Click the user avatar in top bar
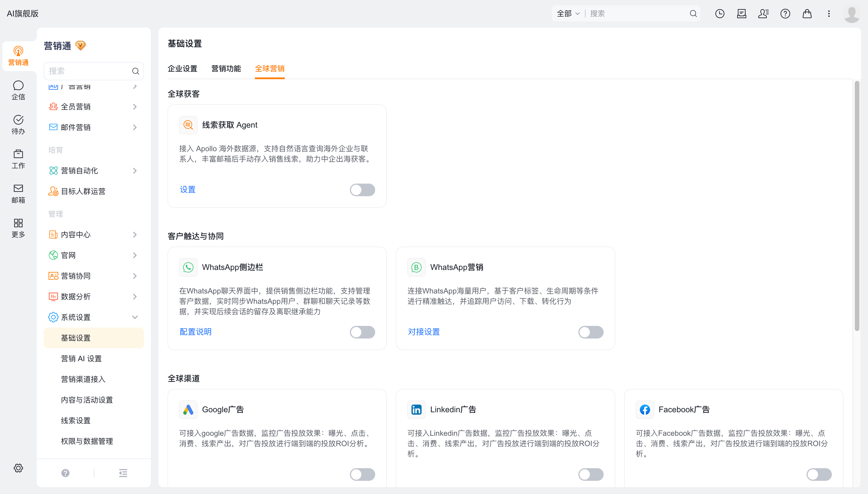This screenshot has width=868, height=494. click(x=852, y=14)
